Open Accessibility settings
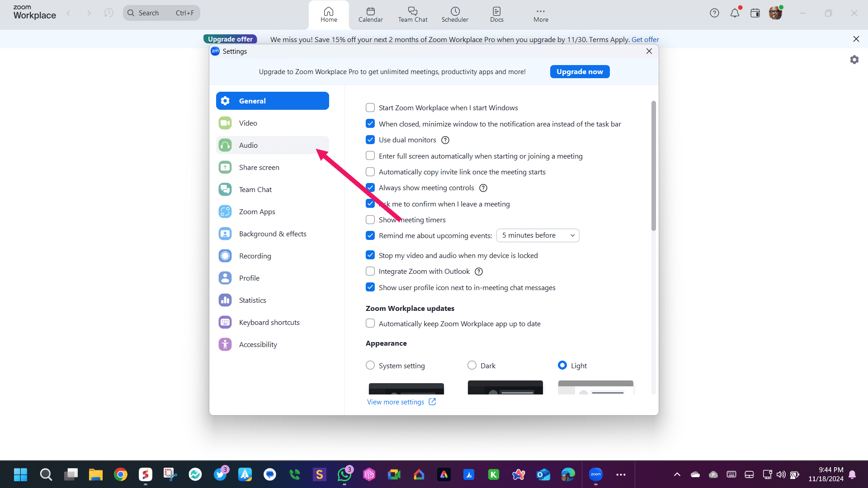Screen dimensions: 868x488 272,344
